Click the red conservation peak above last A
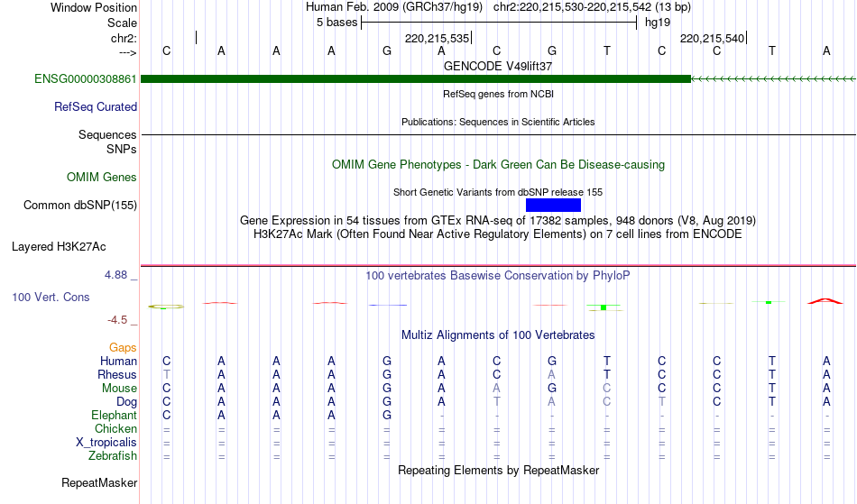 (825, 301)
